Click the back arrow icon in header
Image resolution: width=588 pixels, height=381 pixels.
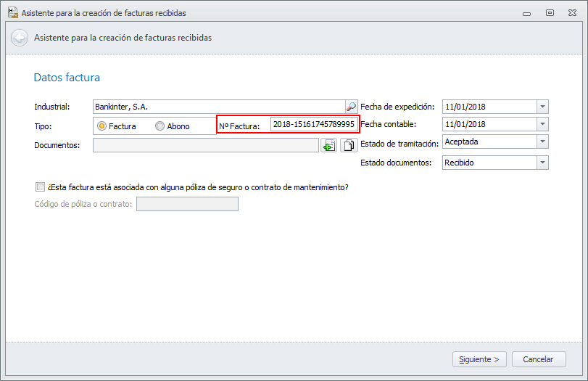[x=20, y=38]
